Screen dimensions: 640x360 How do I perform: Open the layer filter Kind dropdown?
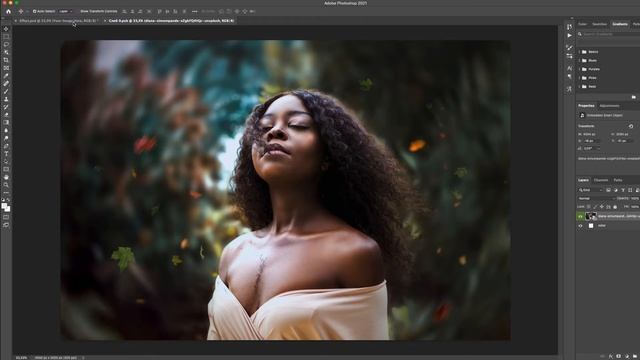click(x=590, y=190)
